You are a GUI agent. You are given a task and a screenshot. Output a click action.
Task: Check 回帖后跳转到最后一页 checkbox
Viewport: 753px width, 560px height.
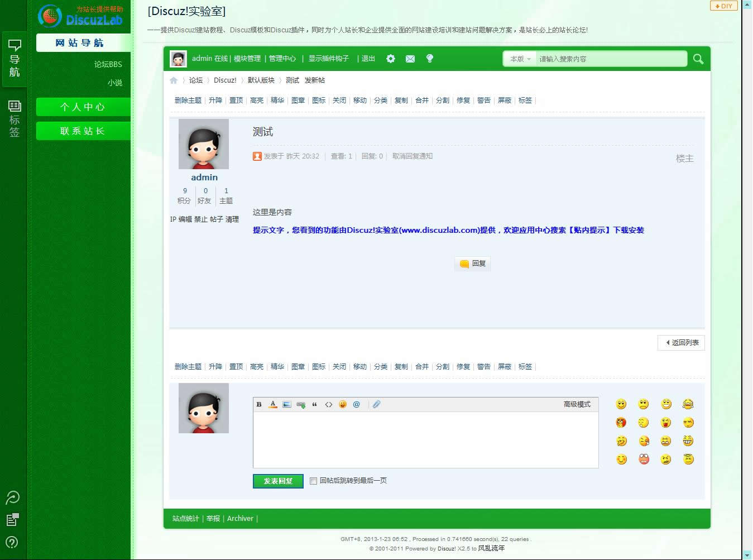pyautogui.click(x=313, y=481)
